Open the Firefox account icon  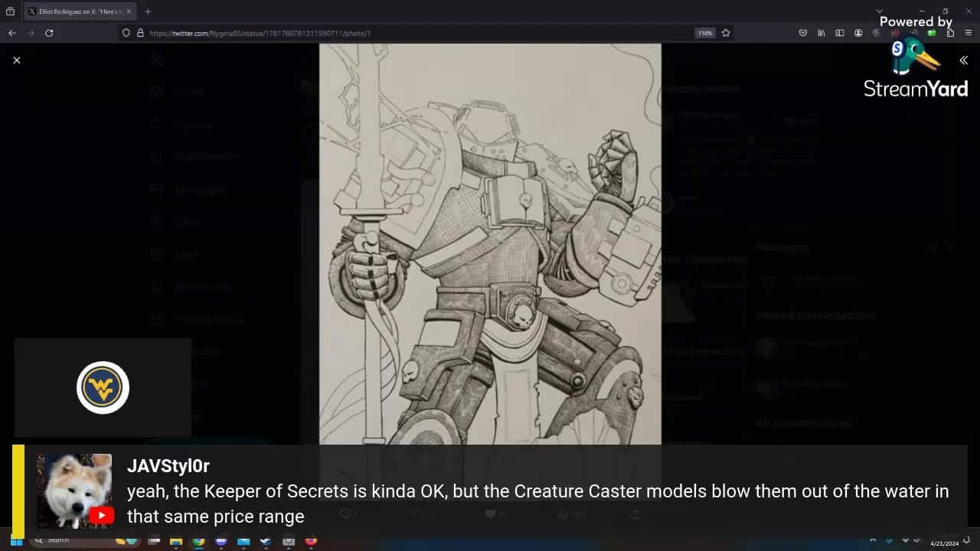click(858, 33)
